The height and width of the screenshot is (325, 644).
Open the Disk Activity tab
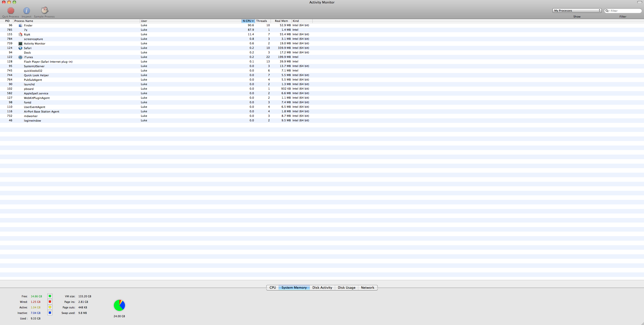point(322,287)
